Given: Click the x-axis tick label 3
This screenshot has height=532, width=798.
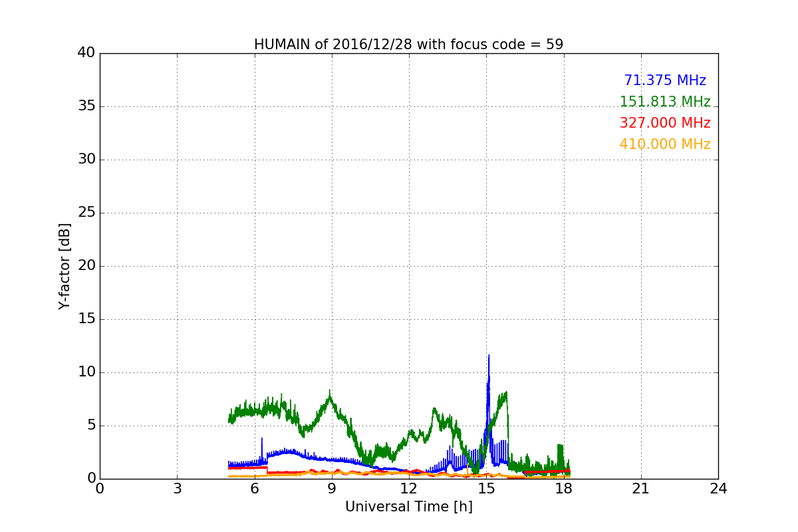Looking at the screenshot, I should tap(177, 489).
